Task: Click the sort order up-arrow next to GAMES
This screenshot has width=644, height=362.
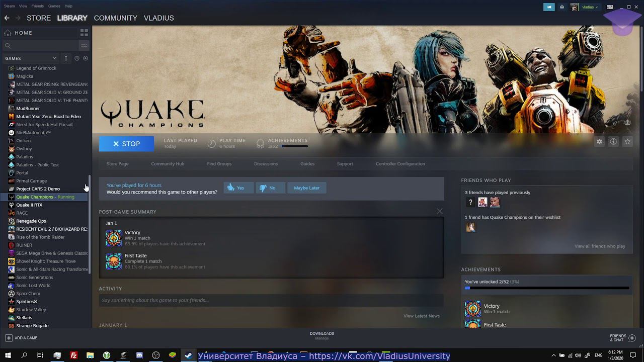Action: coord(66,58)
